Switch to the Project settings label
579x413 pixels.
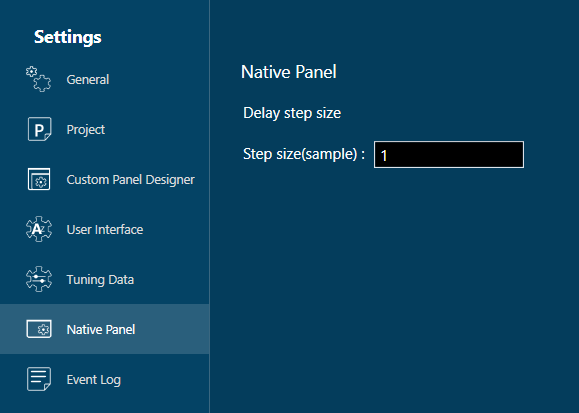pyautogui.click(x=86, y=130)
